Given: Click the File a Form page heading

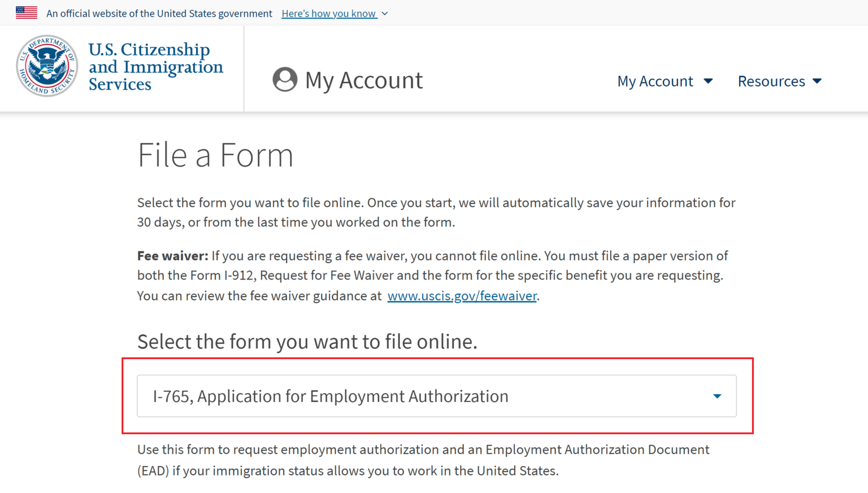Looking at the screenshot, I should [215, 155].
